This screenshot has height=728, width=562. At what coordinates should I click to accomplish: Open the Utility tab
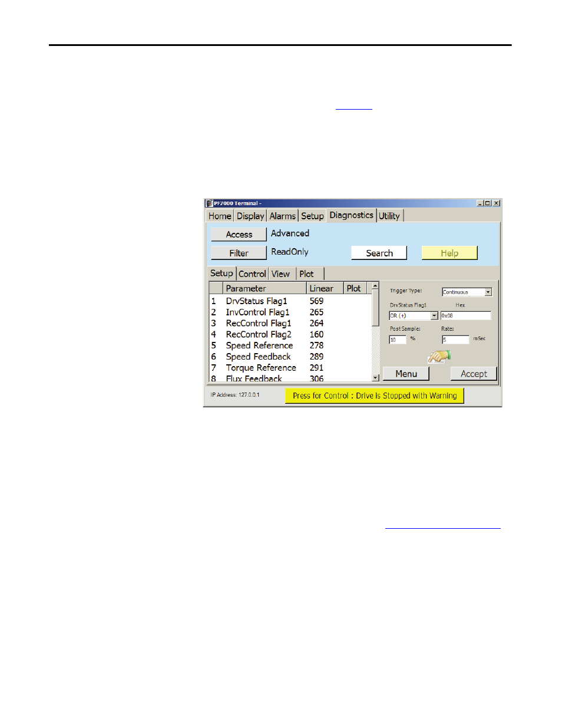(x=389, y=216)
